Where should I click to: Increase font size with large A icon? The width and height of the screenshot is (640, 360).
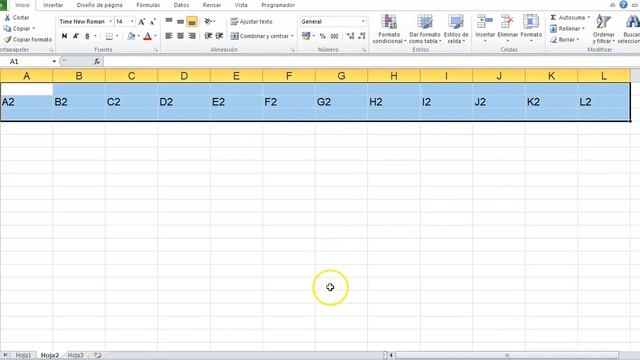(x=142, y=22)
